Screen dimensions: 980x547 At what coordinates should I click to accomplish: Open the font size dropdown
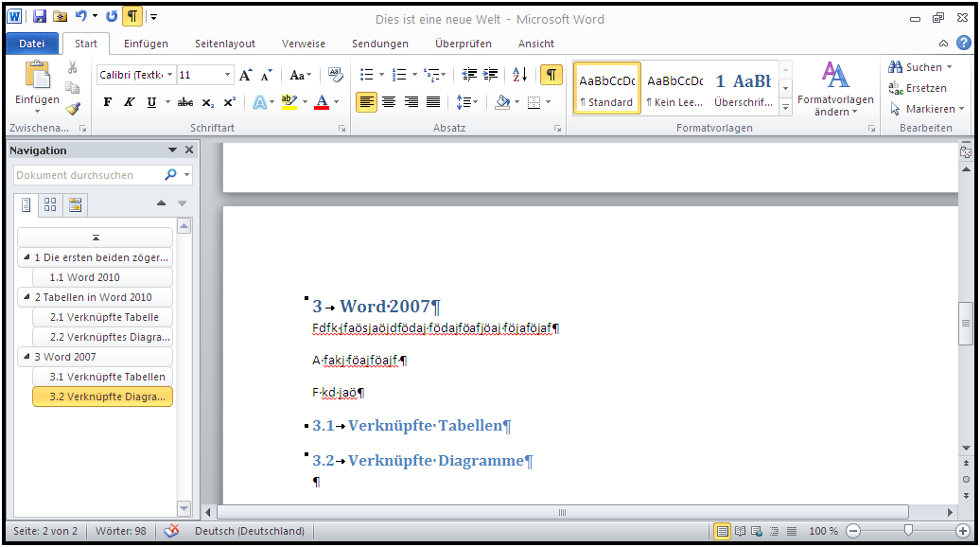227,75
